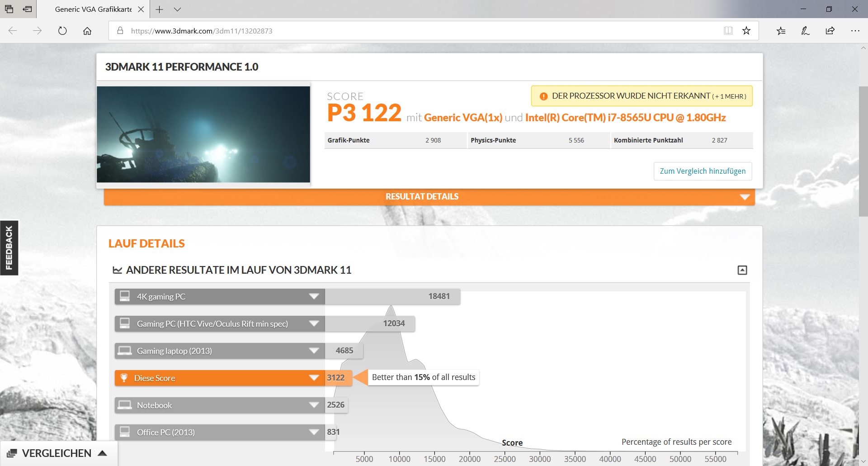
Task: Click the Percentage of results per score label
Action: 676,442
